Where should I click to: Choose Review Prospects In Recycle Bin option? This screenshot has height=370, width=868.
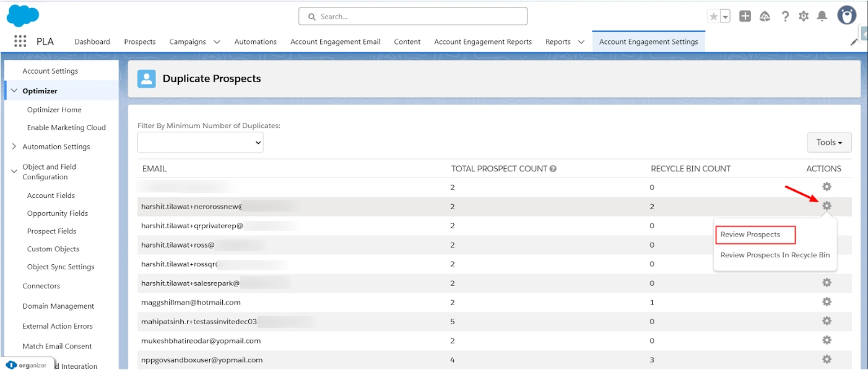click(x=775, y=255)
